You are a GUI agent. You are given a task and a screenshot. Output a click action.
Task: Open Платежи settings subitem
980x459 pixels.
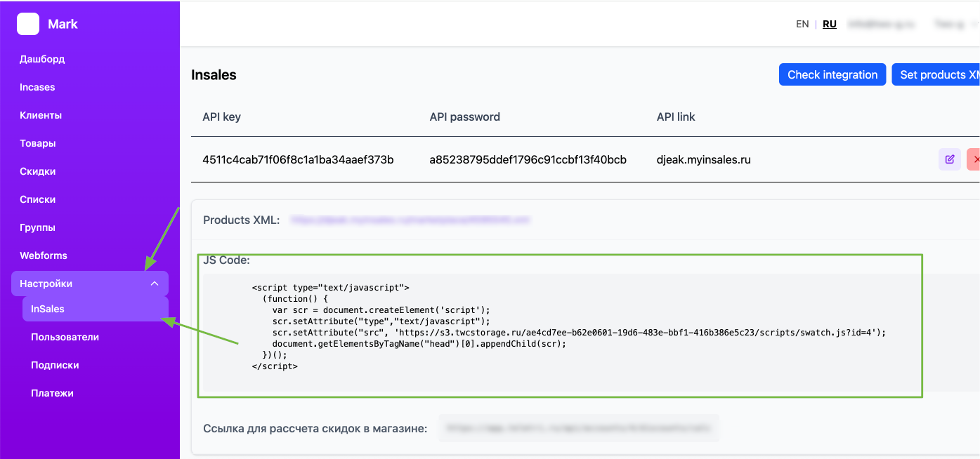point(52,393)
